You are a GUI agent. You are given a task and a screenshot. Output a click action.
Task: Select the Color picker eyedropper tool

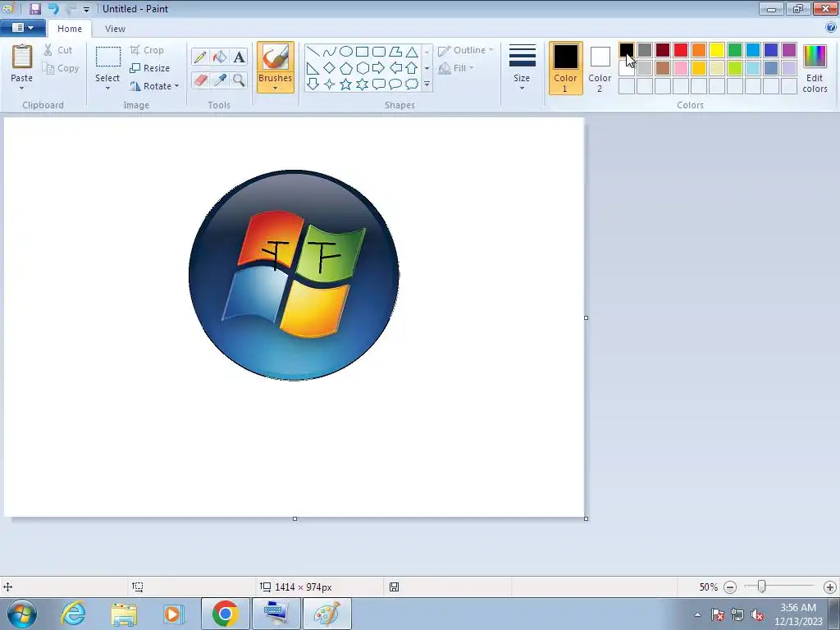click(x=220, y=80)
